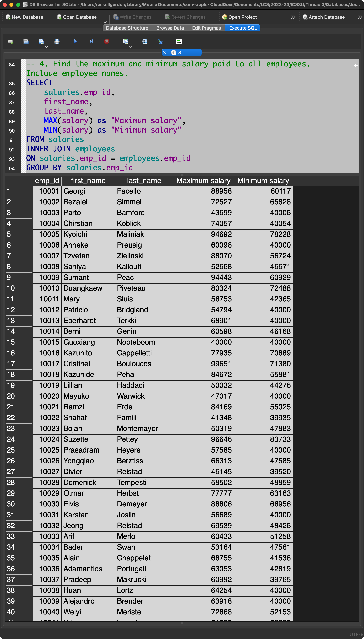Viewport: 364px width, 639px height.
Task: Expand the Save SQL file dropdown arrow
Action: click(x=47, y=47)
